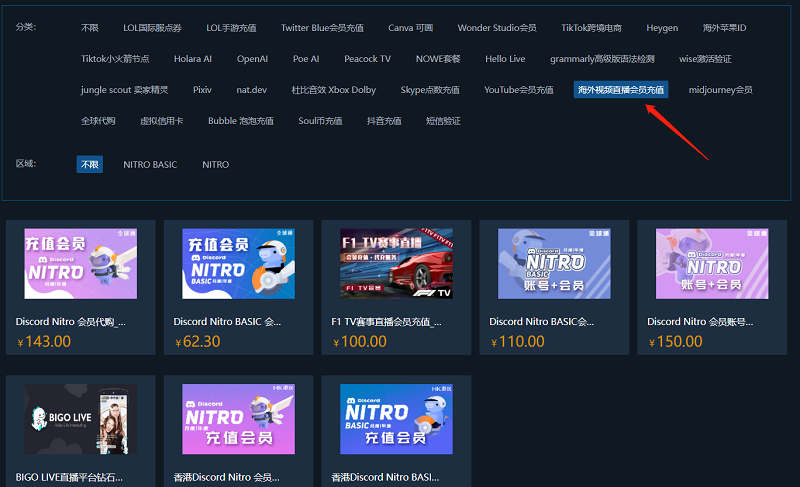Open Nitro BASIC 账号+会员 thumbnail
The width and height of the screenshot is (800, 487).
554,264
